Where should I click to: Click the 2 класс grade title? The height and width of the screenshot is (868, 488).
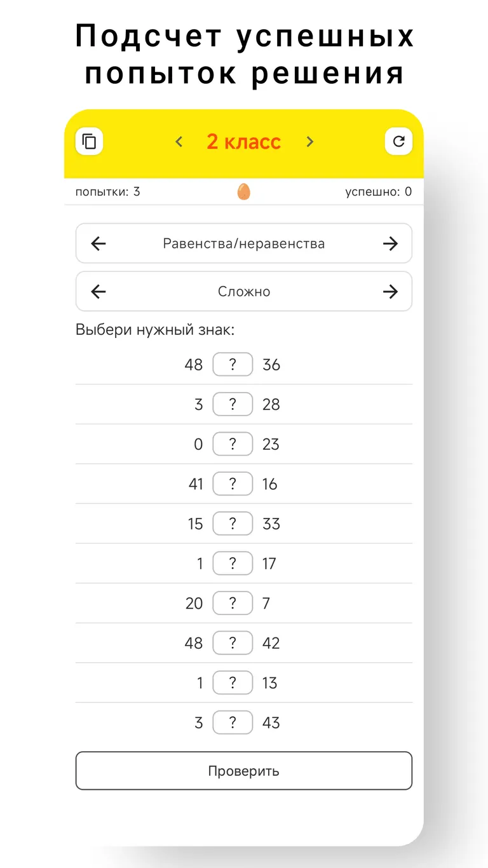click(243, 142)
